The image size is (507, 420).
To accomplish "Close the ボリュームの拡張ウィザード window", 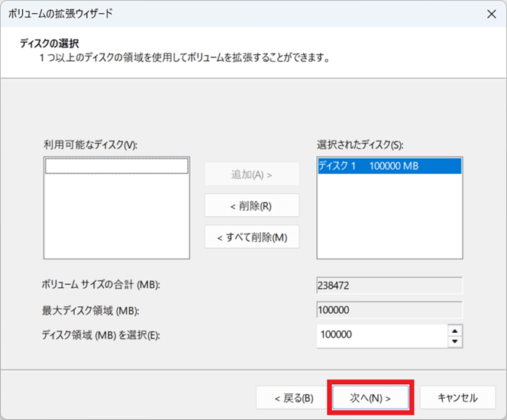I will click(x=489, y=14).
